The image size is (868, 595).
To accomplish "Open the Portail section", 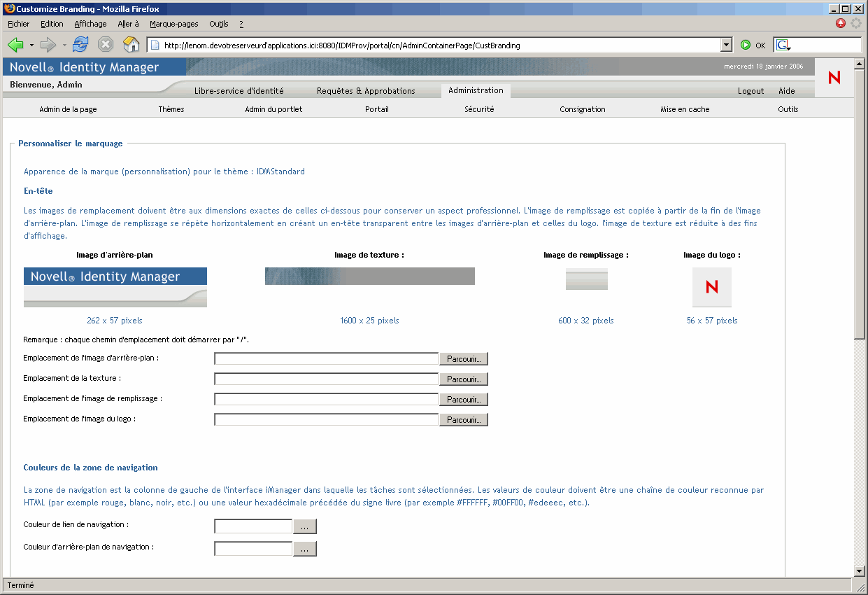I will (x=377, y=109).
